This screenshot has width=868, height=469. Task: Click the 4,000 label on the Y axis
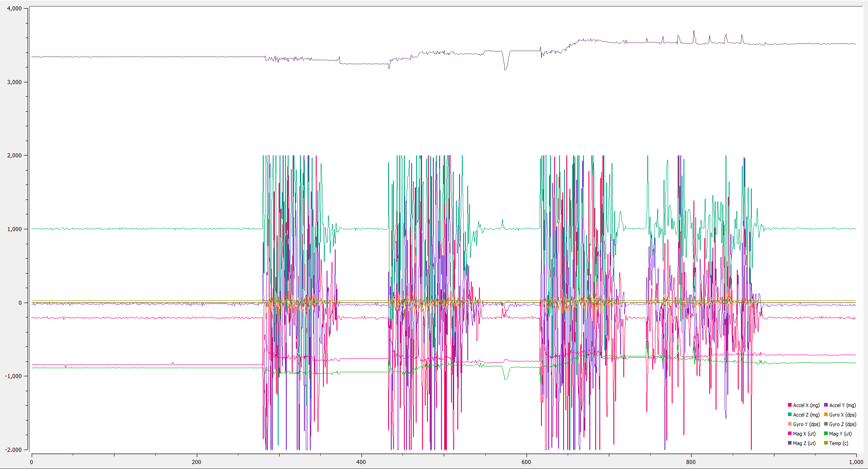(x=14, y=9)
